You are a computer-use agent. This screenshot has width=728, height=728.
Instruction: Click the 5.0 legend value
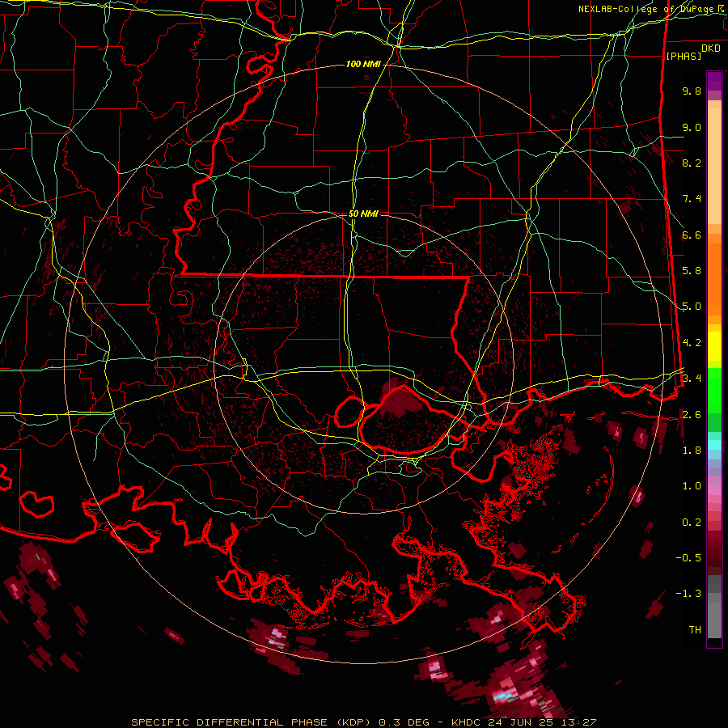692,307
